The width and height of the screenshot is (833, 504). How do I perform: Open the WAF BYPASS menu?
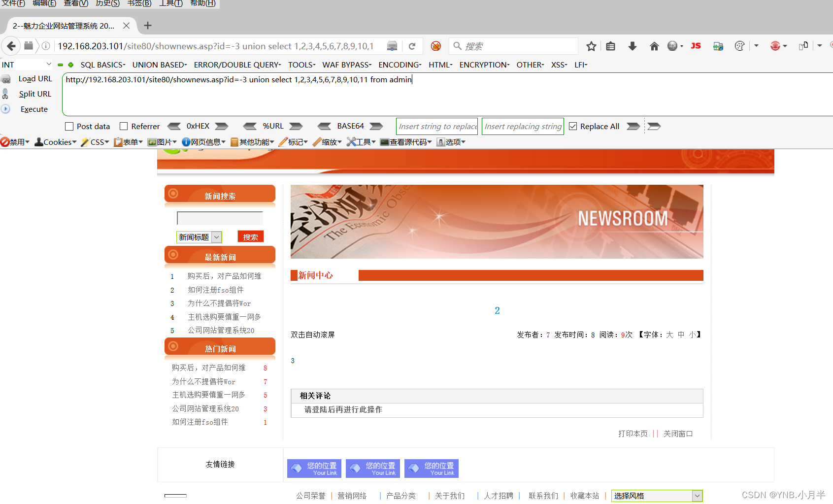(346, 65)
